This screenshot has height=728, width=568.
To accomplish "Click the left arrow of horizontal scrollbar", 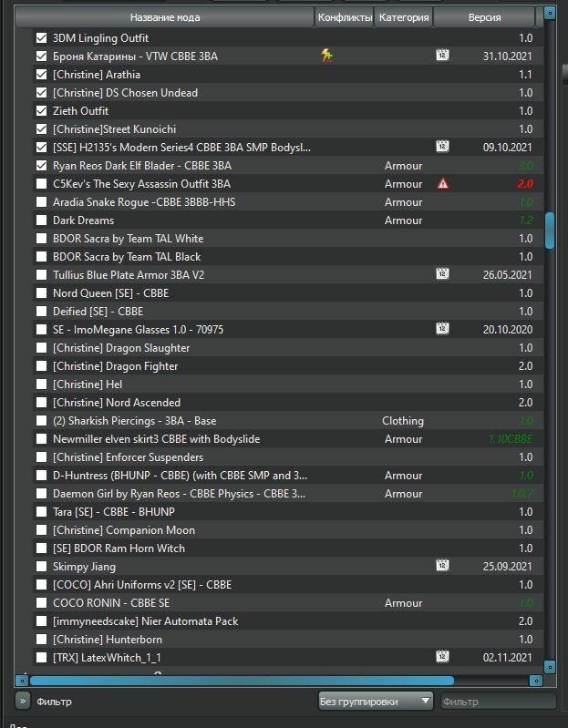I will click(x=22, y=681).
